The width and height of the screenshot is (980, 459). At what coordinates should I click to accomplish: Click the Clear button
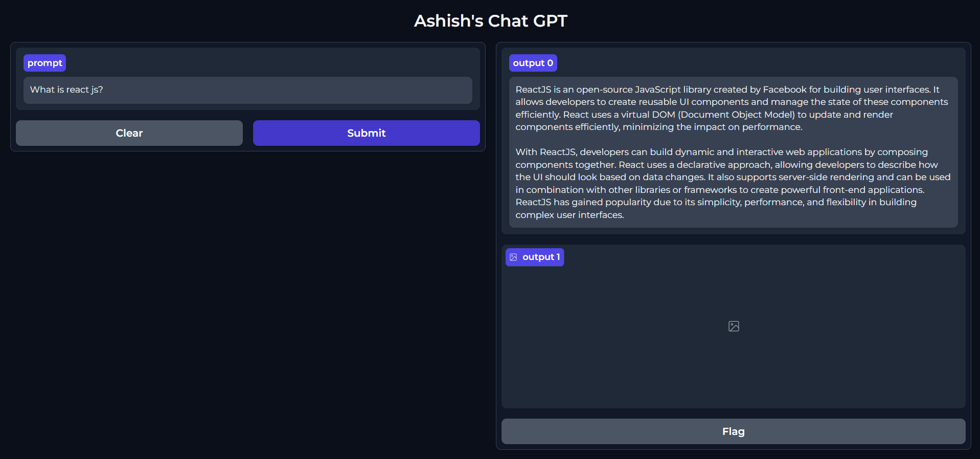129,133
